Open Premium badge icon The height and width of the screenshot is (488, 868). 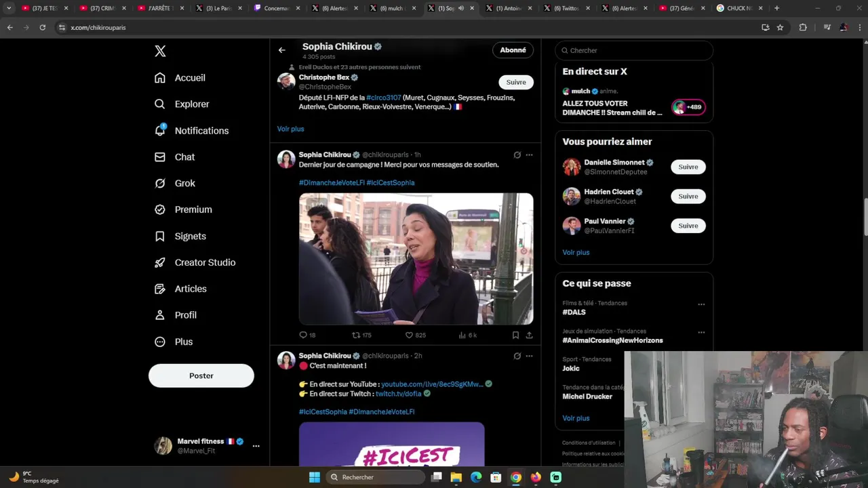[x=160, y=209]
